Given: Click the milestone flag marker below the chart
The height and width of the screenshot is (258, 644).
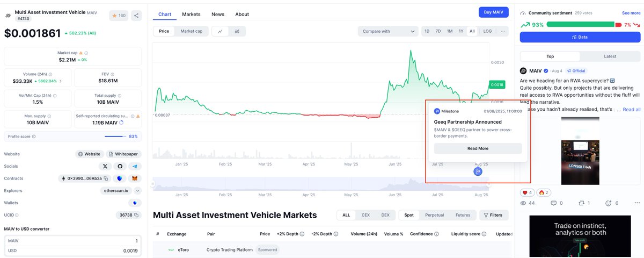Looking at the screenshot, I should (478, 171).
